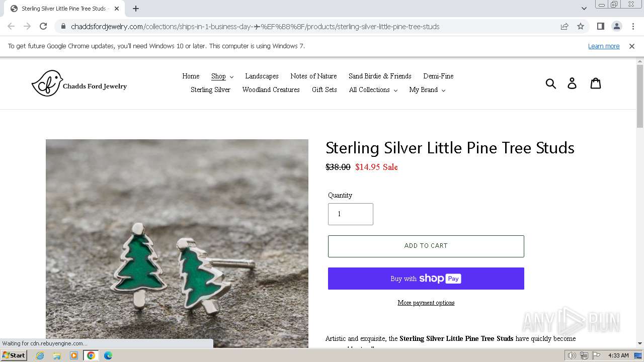Toggle Chrome side panel
Image resolution: width=644 pixels, height=362 pixels.
pos(601,27)
